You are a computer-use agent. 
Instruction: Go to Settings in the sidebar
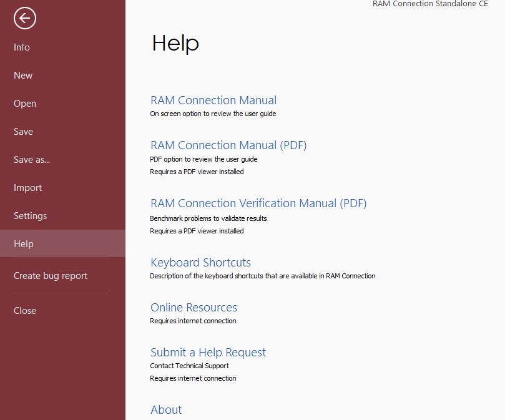tap(30, 216)
